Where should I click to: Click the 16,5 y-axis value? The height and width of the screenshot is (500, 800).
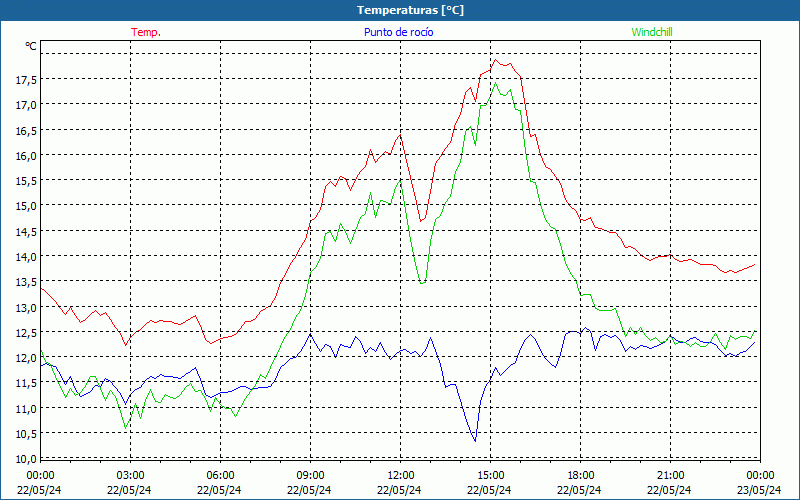[26, 131]
